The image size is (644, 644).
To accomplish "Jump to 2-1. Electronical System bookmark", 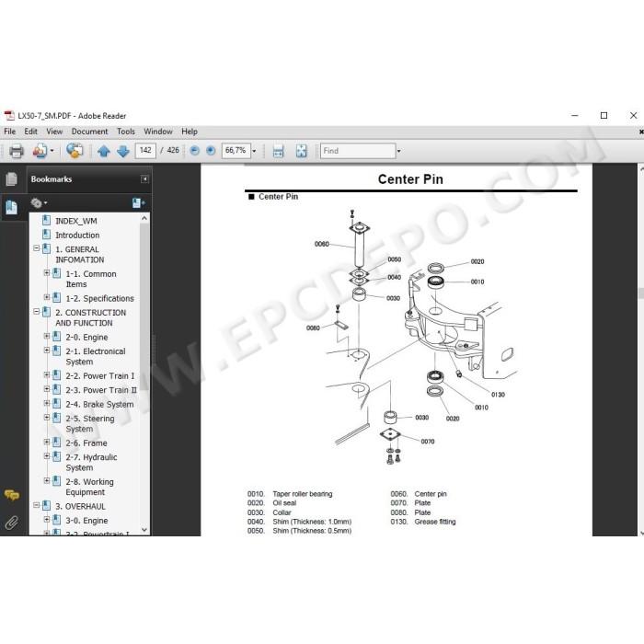I will coord(96,357).
